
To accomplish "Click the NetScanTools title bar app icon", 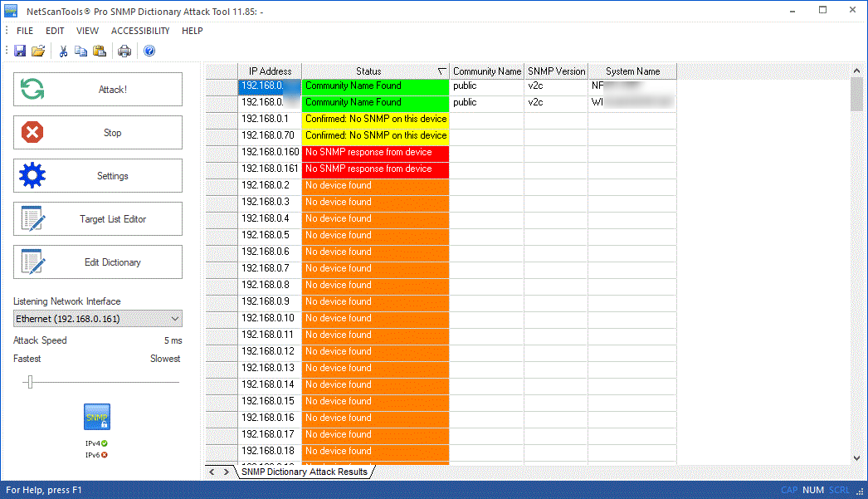I will [11, 11].
